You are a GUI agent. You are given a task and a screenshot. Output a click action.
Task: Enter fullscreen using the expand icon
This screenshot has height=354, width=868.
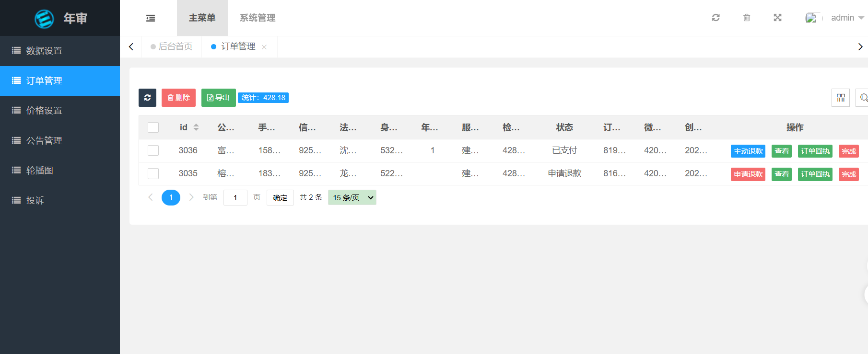(x=777, y=18)
